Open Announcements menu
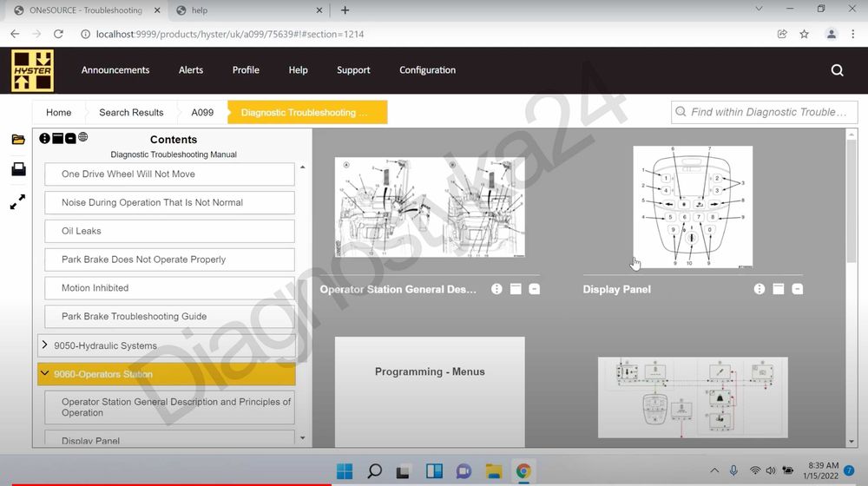This screenshot has width=868, height=486. (115, 70)
